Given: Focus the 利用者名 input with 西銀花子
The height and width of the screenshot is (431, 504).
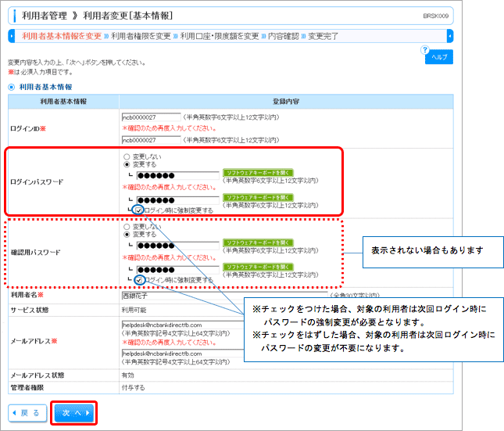Looking at the screenshot, I should 224,296.
